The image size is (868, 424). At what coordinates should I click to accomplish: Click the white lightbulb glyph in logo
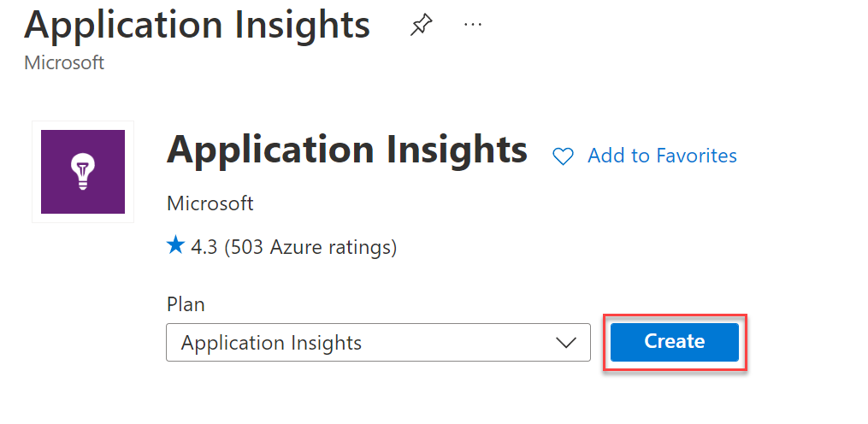click(83, 171)
